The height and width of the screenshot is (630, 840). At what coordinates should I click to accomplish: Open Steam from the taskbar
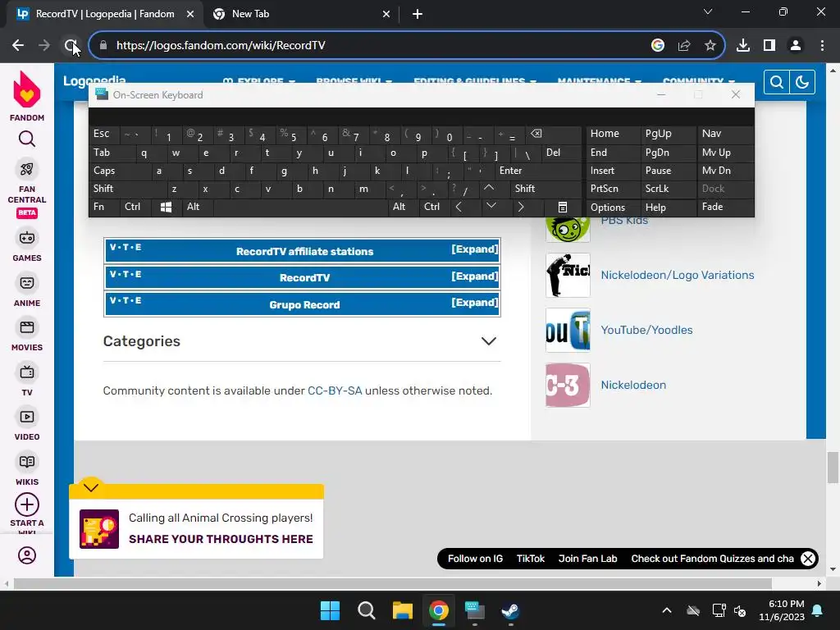coord(510,610)
